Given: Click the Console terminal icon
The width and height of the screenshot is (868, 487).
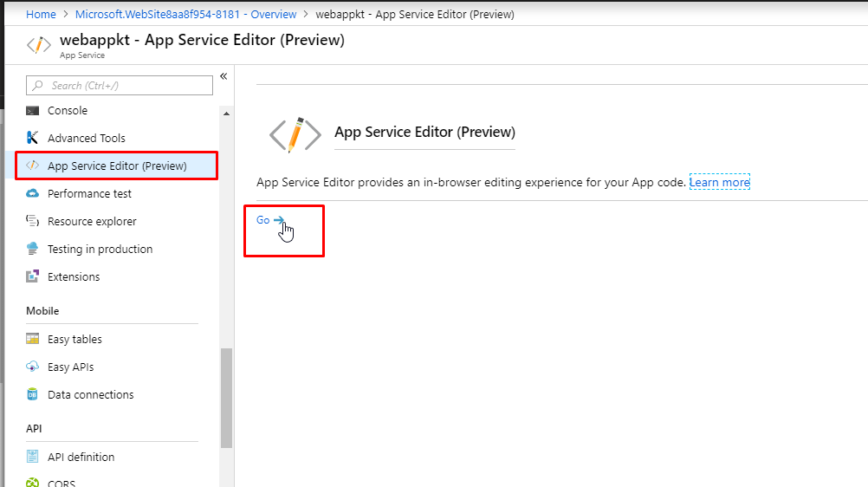Looking at the screenshot, I should coord(33,110).
